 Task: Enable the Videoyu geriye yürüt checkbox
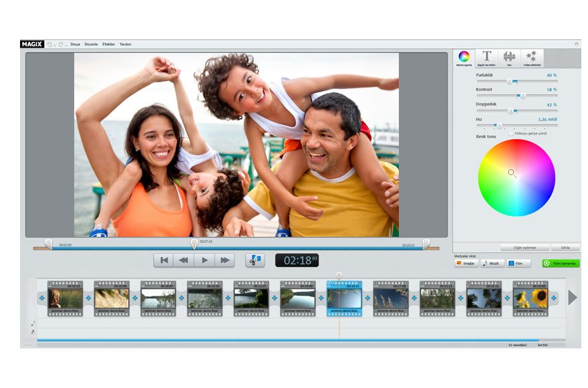tap(510, 134)
